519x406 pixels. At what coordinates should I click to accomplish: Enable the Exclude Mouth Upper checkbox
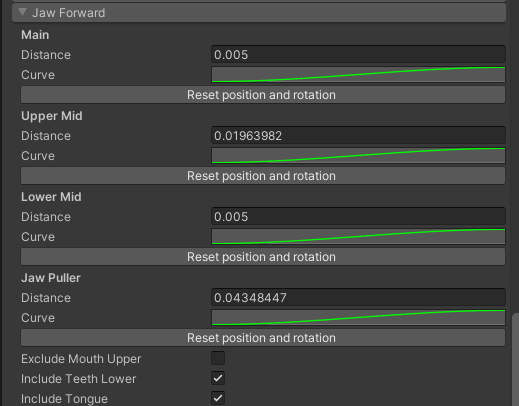tap(218, 358)
